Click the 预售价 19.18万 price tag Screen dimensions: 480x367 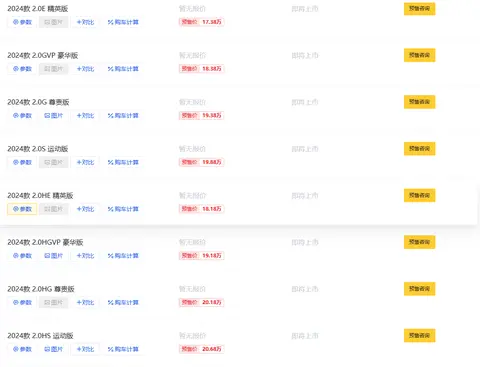point(201,256)
